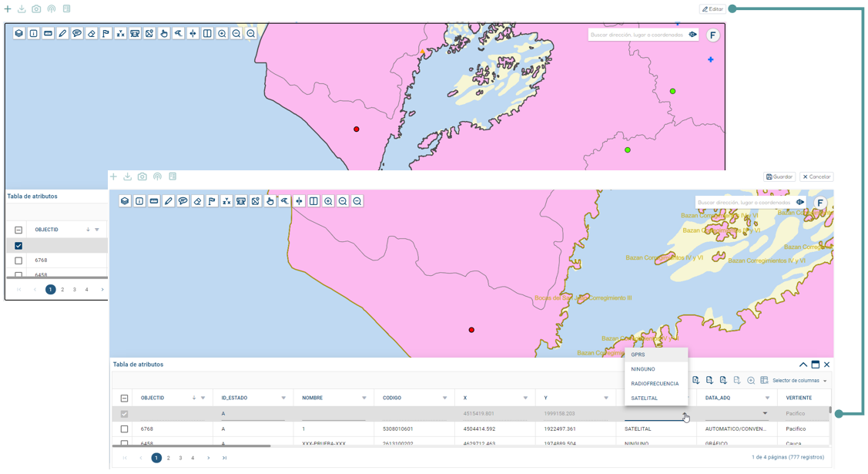This screenshot has width=868, height=474.
Task: Click horizontal scrollbar of front attribute table
Action: [192, 445]
